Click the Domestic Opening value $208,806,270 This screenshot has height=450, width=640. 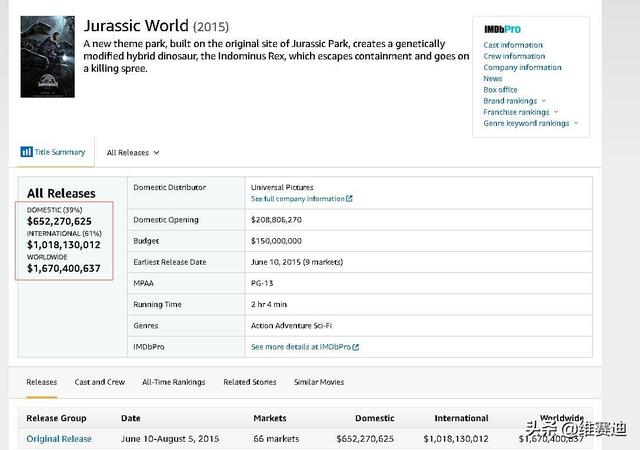pos(276,220)
